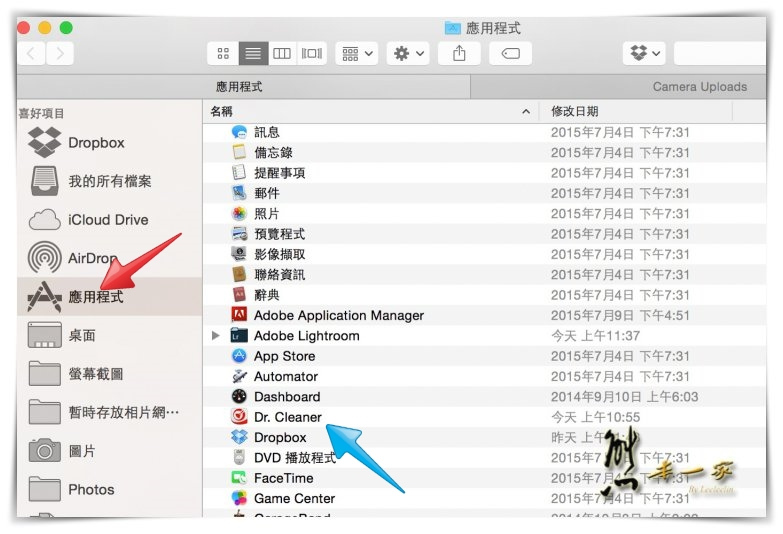Select the Adobe Lightroom folder
Screen dimensions: 783x534
(x=484, y=336)
